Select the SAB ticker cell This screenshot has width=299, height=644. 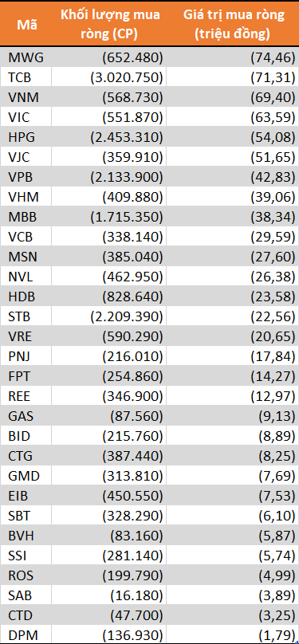click(26, 595)
